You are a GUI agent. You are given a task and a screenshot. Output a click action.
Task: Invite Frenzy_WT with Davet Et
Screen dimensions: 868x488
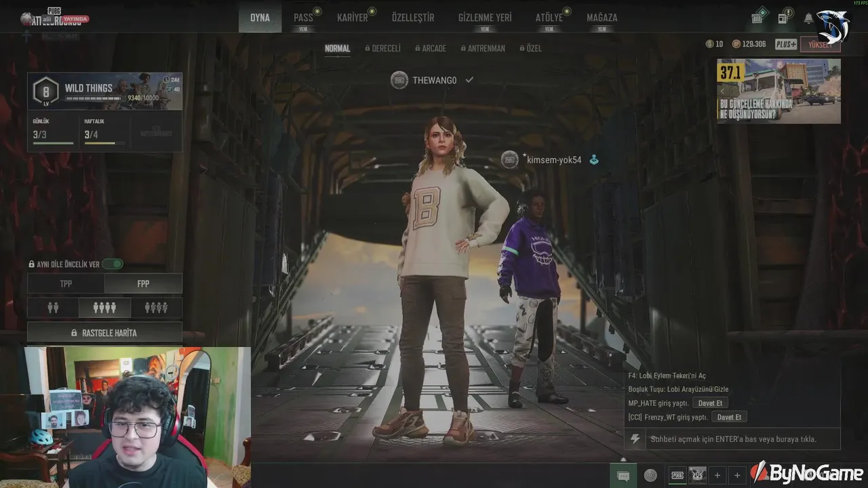click(729, 417)
